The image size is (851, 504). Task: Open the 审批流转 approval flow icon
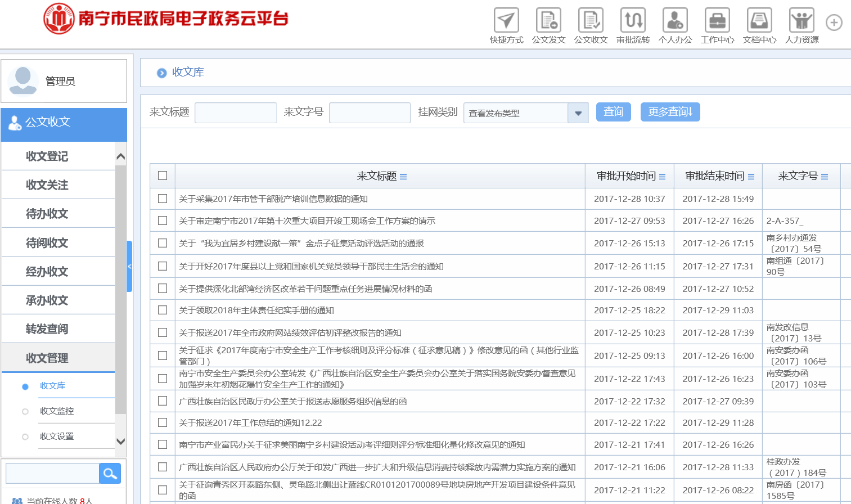pos(633,21)
